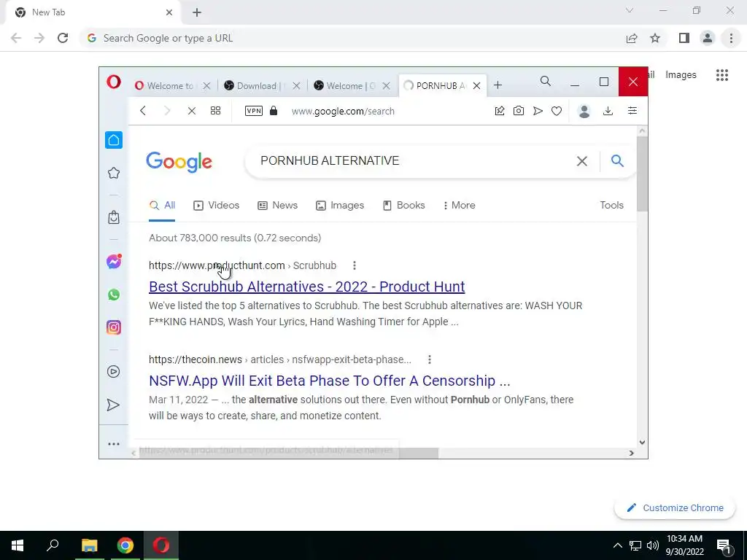This screenshot has height=560, width=747.
Task: Select the Images results tab in Opera
Action: point(340,205)
